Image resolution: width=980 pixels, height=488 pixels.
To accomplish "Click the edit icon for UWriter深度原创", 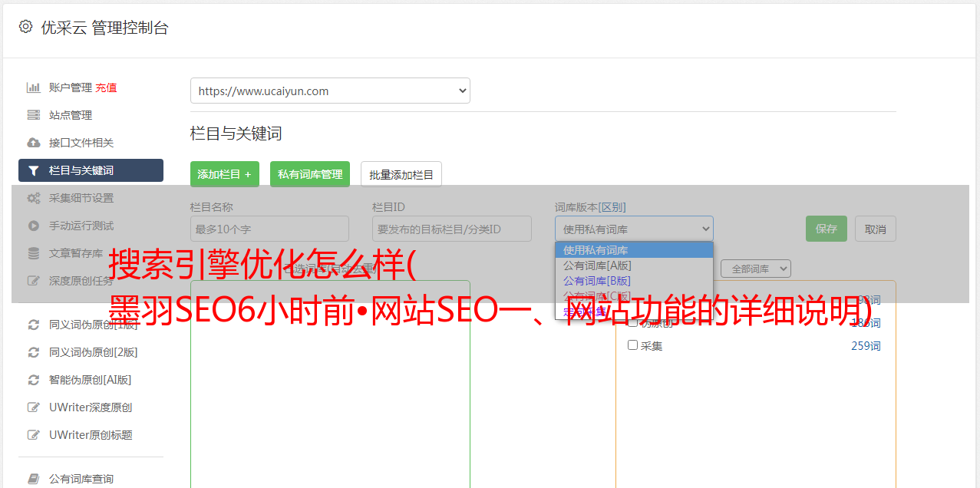I will (34, 407).
